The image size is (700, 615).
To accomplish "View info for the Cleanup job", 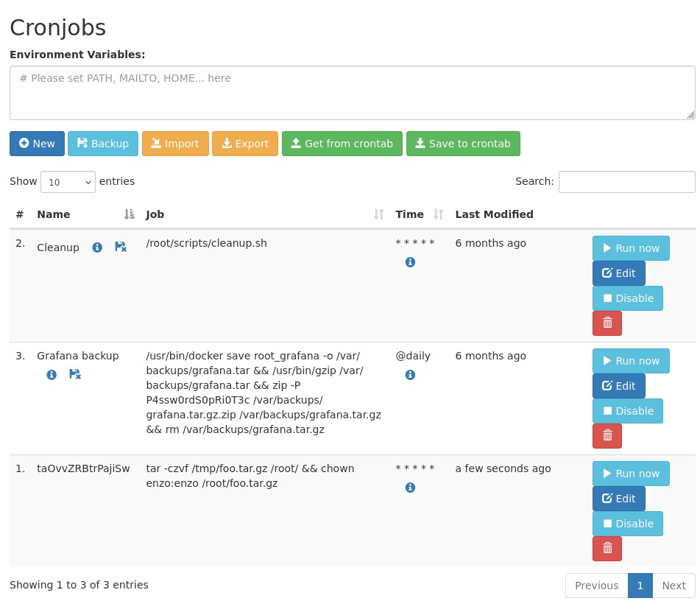I will pos(97,247).
